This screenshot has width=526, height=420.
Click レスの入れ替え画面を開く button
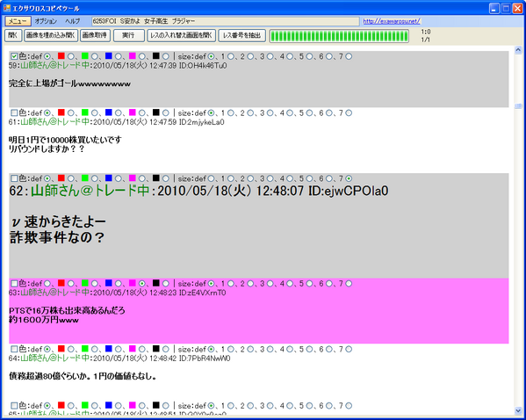(x=181, y=35)
